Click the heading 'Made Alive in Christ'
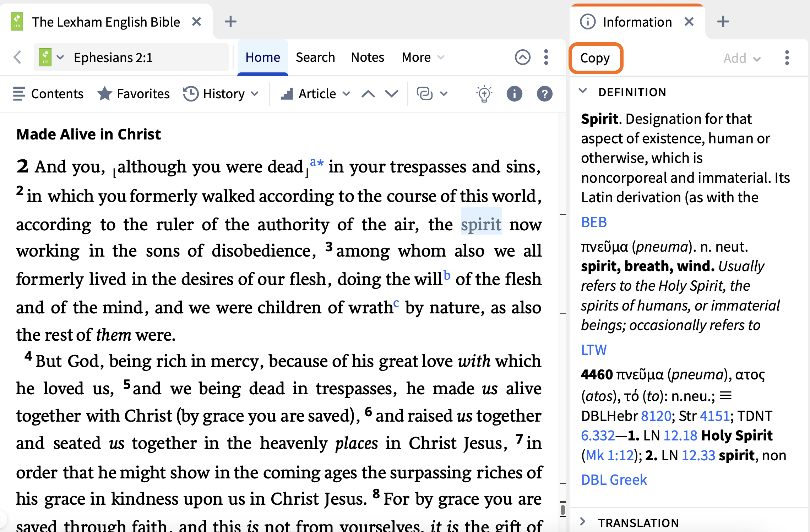This screenshot has height=532, width=810. [89, 135]
